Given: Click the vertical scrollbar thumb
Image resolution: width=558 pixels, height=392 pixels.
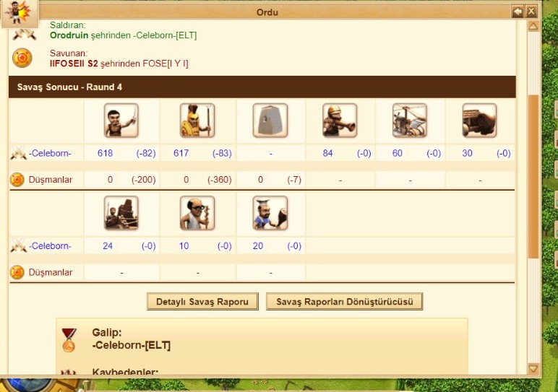Looking at the screenshot, I should pyautogui.click(x=533, y=177).
